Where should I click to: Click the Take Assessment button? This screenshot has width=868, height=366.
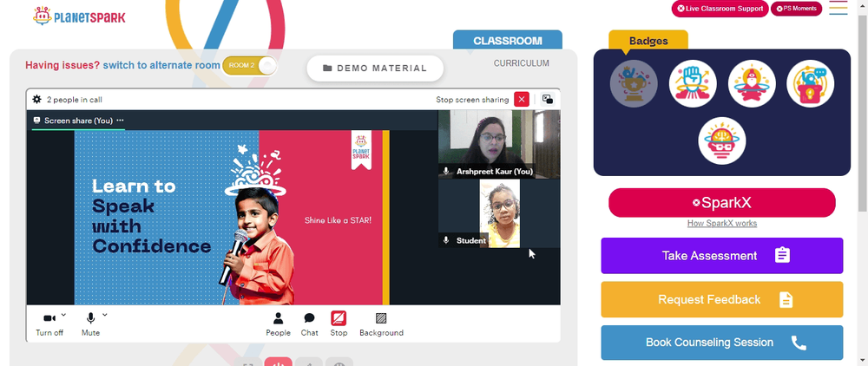click(x=722, y=256)
